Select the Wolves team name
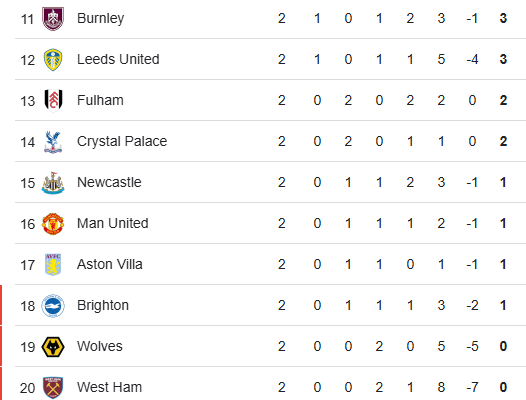Viewport: 526px width, 400px height. [x=100, y=346]
